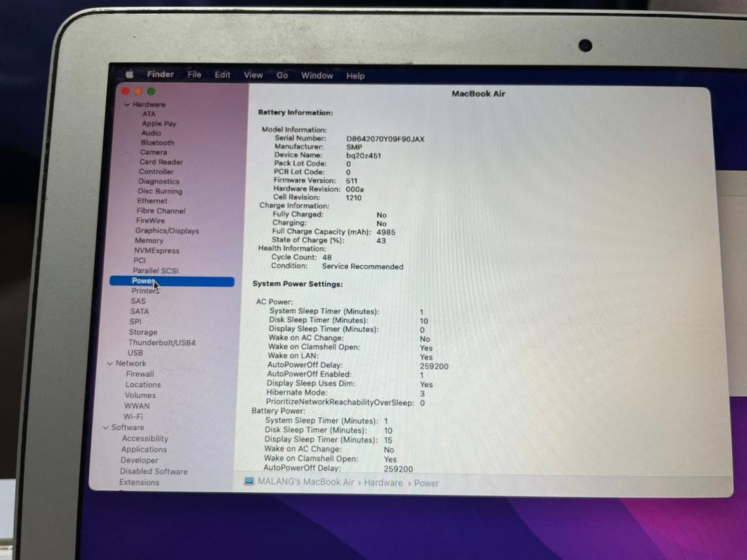Select Firewall under Network

[140, 374]
